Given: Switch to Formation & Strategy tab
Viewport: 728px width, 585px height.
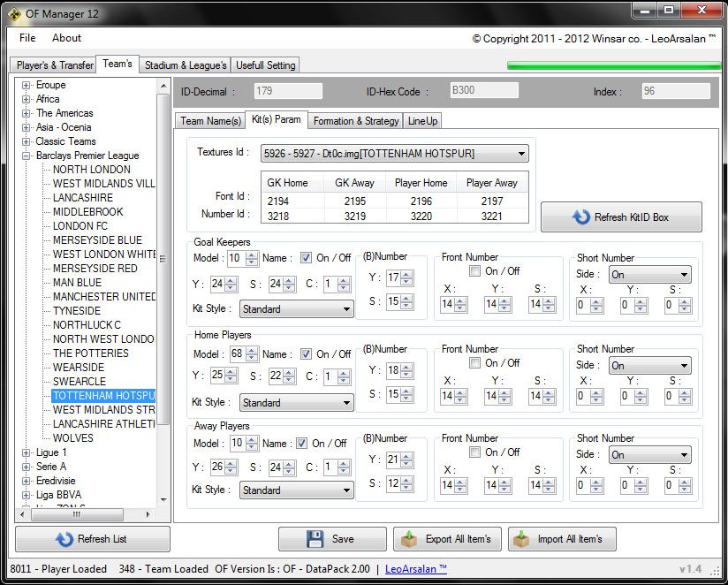Looking at the screenshot, I should click(356, 120).
